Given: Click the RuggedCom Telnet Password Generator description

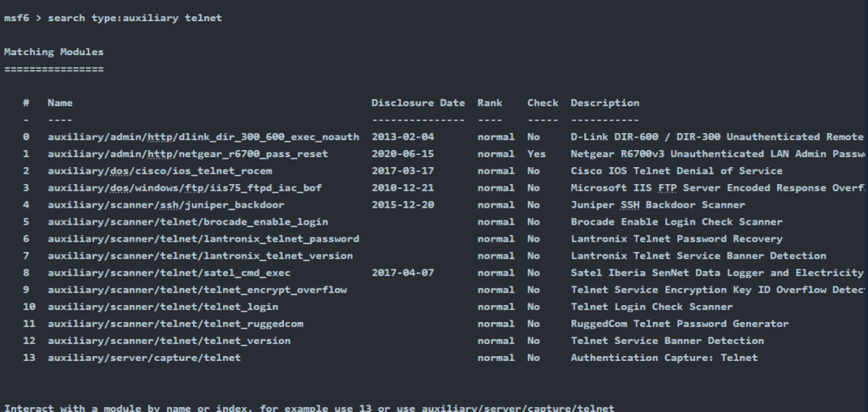Looking at the screenshot, I should [680, 324].
